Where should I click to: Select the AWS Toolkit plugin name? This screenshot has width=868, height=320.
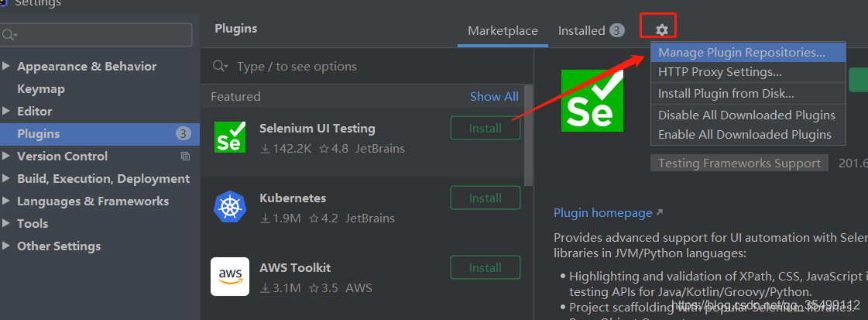click(295, 268)
